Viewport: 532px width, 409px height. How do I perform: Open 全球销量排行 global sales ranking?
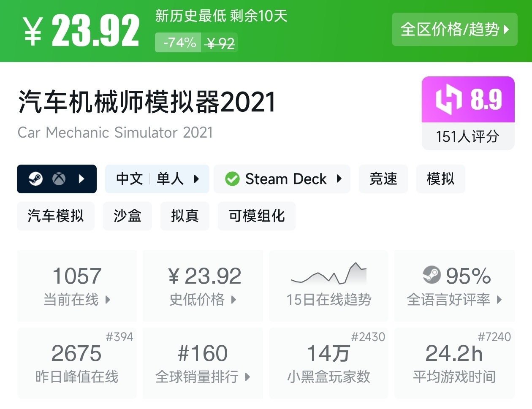coord(203,376)
